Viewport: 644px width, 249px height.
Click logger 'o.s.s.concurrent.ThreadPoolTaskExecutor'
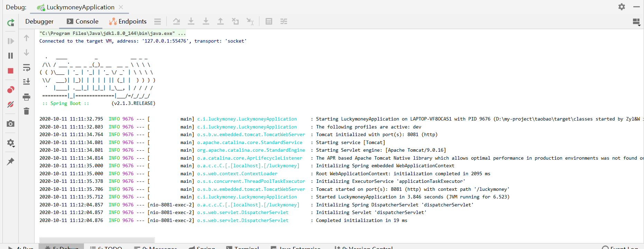[251, 181]
